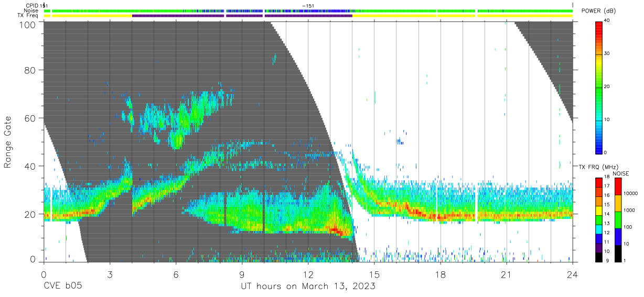Viewport: 644px width, 297px height.
Task: Click the '-151' CPID value at top center
Action: tap(308, 5)
